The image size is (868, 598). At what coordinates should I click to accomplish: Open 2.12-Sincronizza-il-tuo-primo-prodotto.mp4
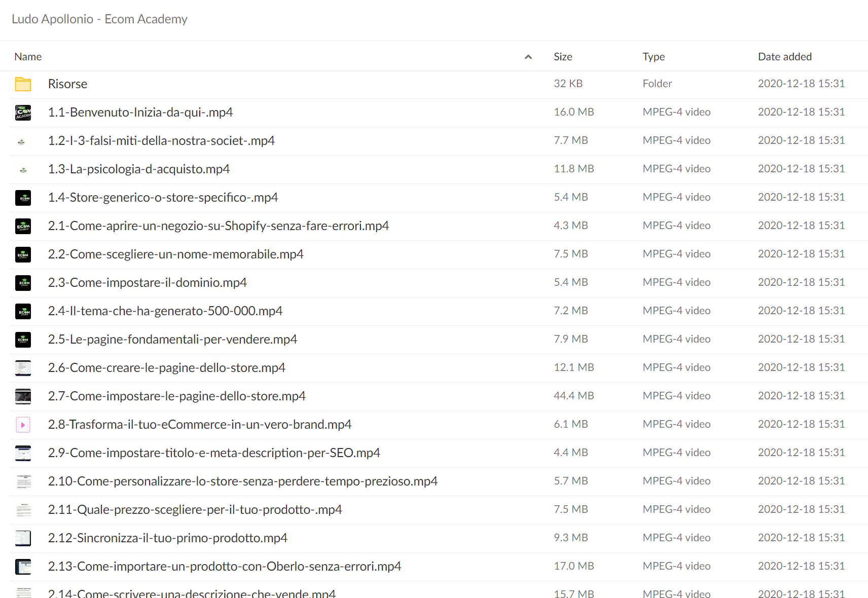[167, 538]
